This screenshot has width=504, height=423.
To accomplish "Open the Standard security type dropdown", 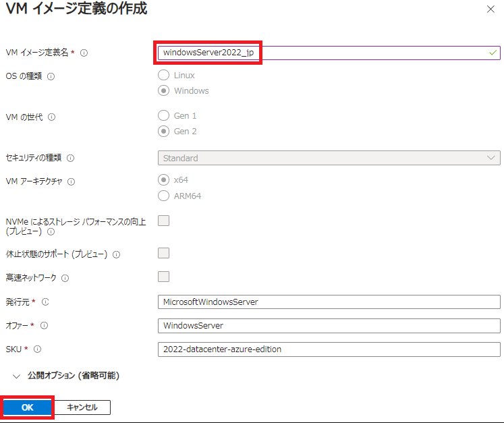I will pos(329,158).
